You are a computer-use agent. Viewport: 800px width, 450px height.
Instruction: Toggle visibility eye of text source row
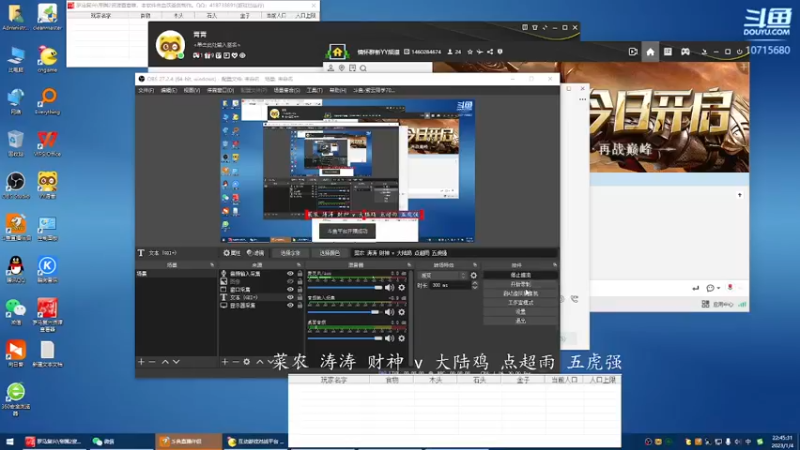290,297
